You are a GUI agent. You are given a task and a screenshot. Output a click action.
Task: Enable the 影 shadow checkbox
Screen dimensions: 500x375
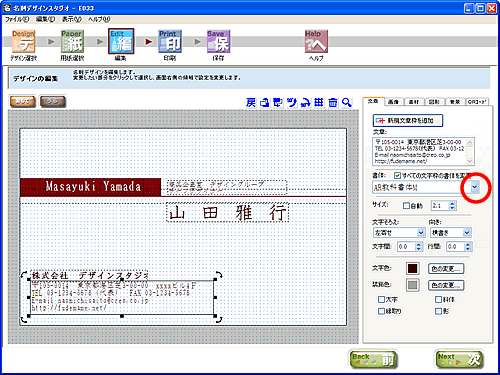(x=438, y=311)
